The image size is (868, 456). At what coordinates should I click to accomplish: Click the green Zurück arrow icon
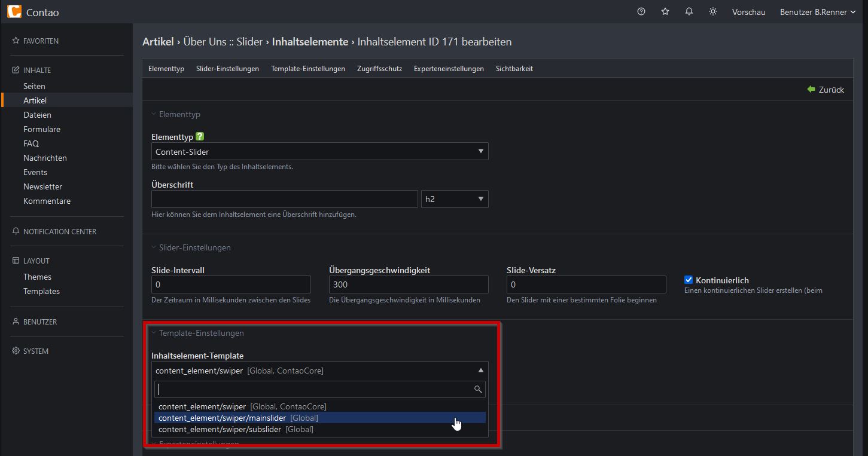(811, 89)
